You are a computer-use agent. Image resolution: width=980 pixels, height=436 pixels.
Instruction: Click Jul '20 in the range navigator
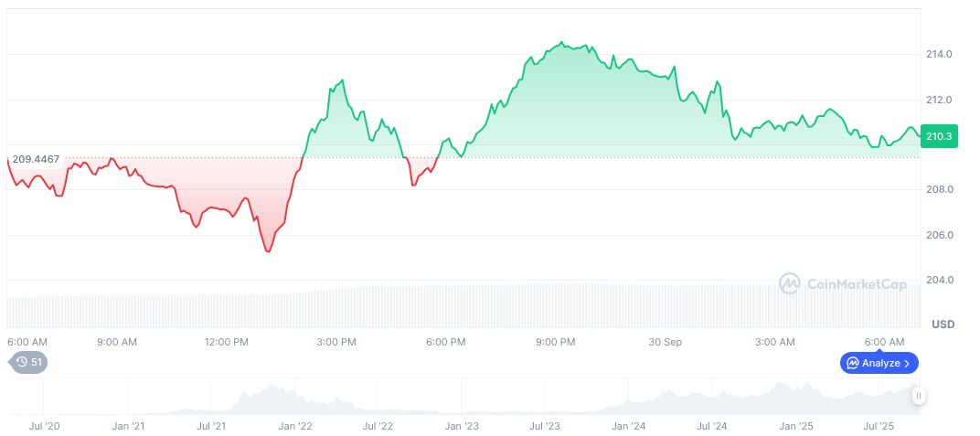[x=45, y=426]
